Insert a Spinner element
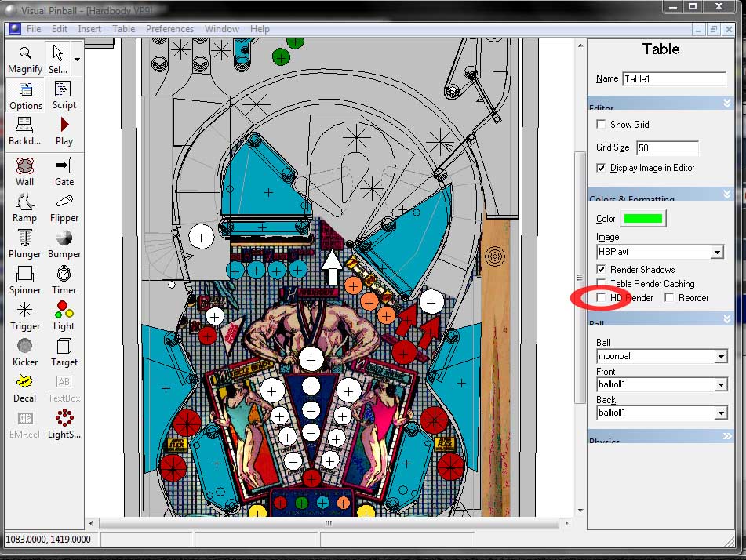The height and width of the screenshot is (560, 746). pyautogui.click(x=25, y=280)
